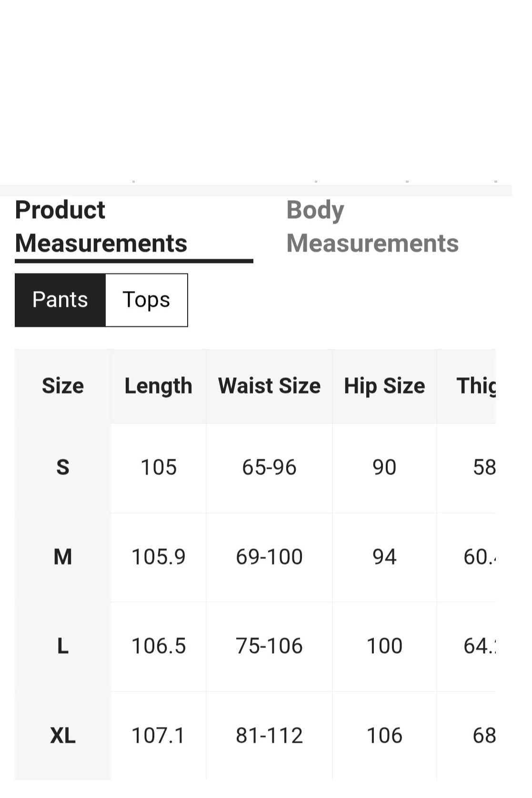Select the XL size row label

(x=63, y=736)
